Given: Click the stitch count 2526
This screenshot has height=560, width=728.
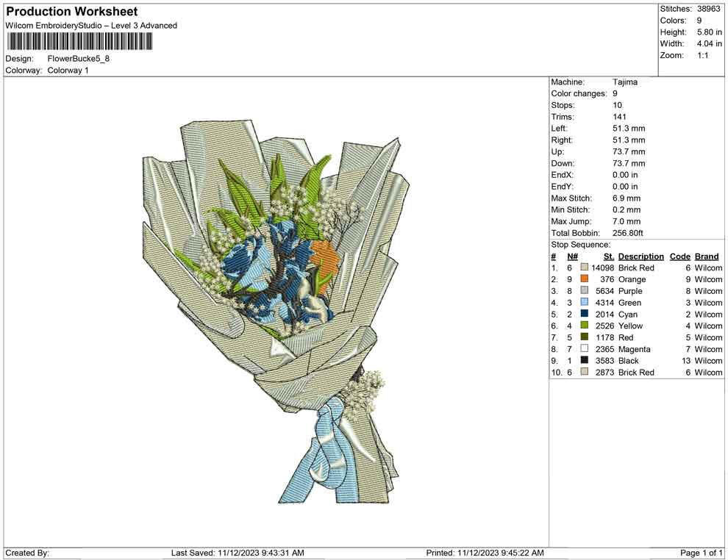Looking at the screenshot, I should [604, 326].
